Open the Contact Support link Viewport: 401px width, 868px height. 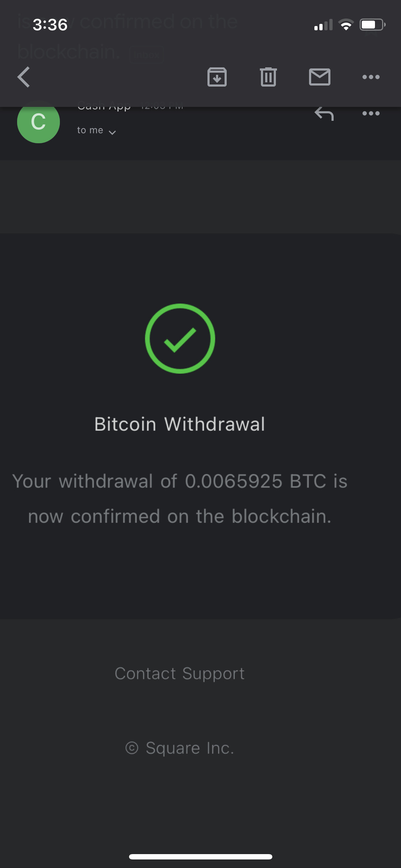180,674
